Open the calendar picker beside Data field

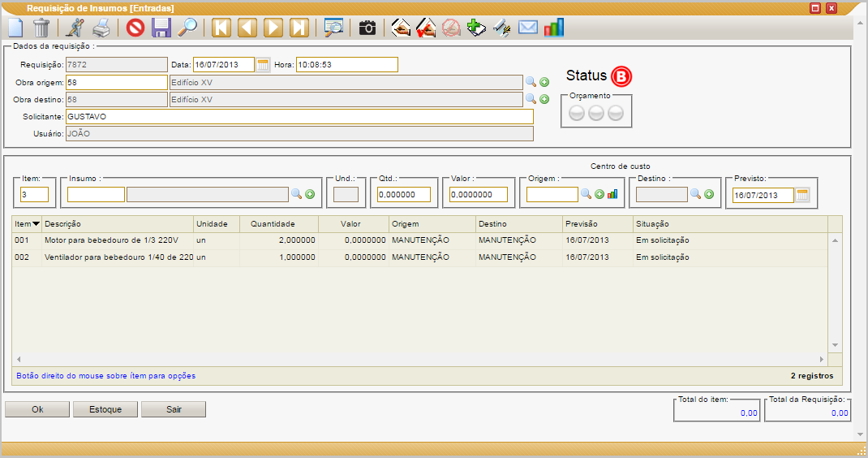263,65
